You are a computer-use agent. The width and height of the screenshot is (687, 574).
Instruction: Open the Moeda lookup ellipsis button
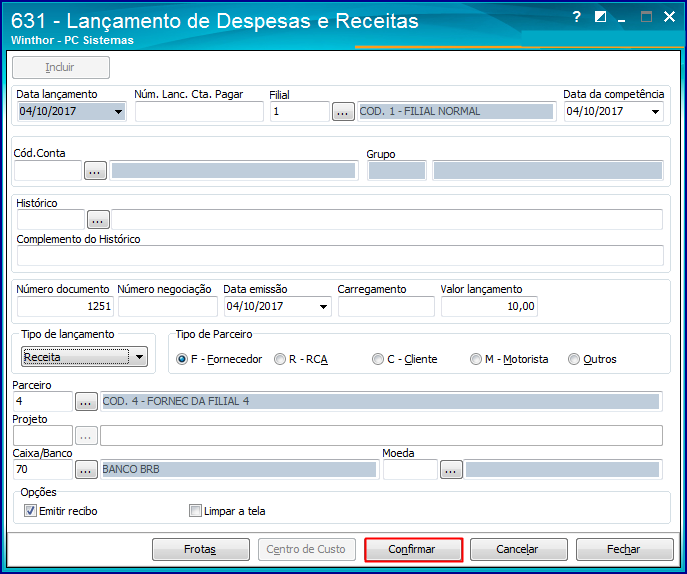pyautogui.click(x=451, y=470)
